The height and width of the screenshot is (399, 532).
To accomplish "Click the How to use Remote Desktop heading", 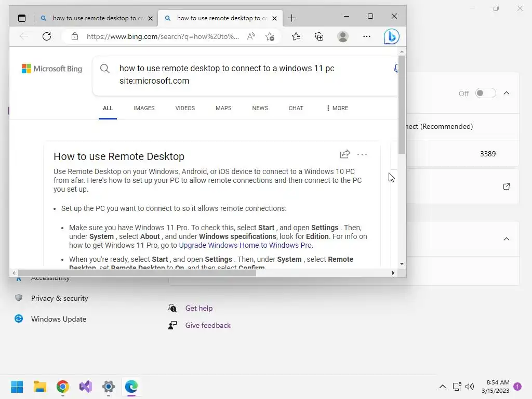I will pyautogui.click(x=119, y=156).
